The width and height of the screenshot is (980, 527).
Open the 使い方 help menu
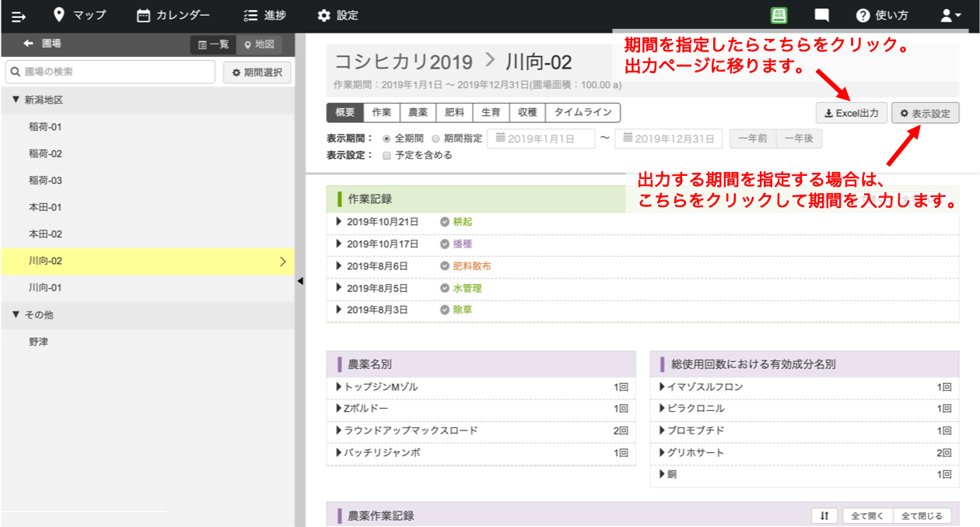[882, 16]
